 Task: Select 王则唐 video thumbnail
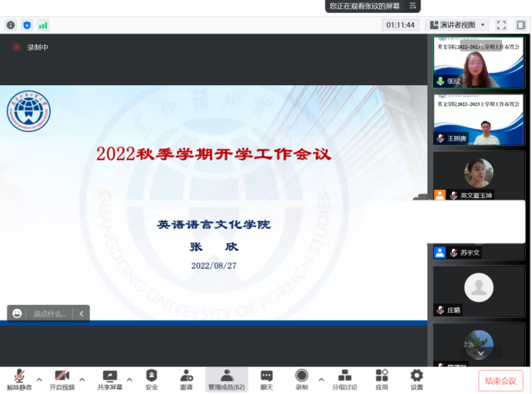(478, 121)
